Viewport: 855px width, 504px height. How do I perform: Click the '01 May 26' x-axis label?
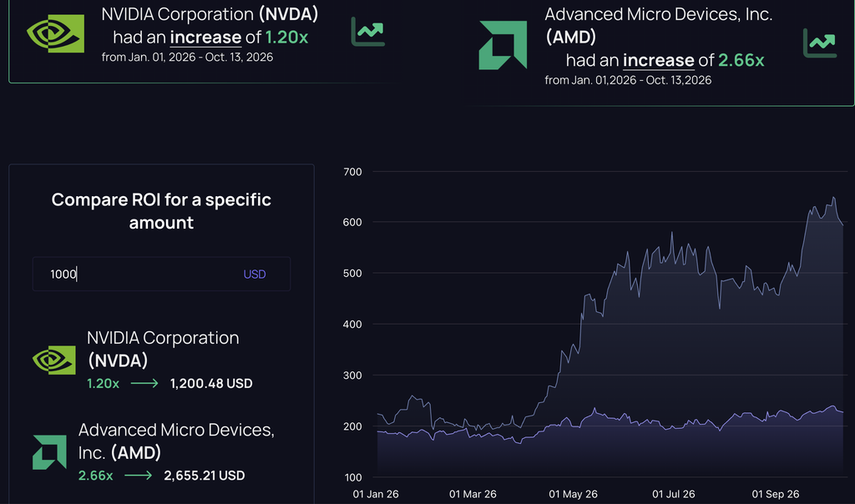coord(573,494)
